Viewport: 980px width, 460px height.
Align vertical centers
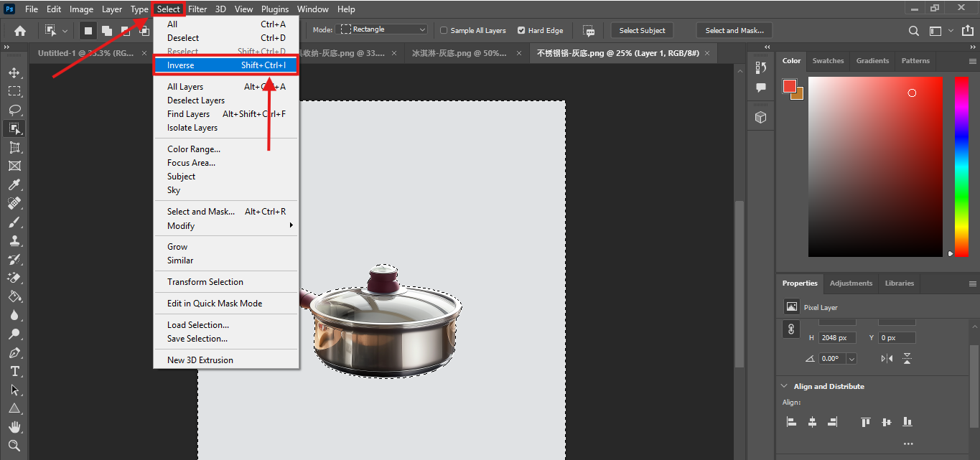pos(887,422)
